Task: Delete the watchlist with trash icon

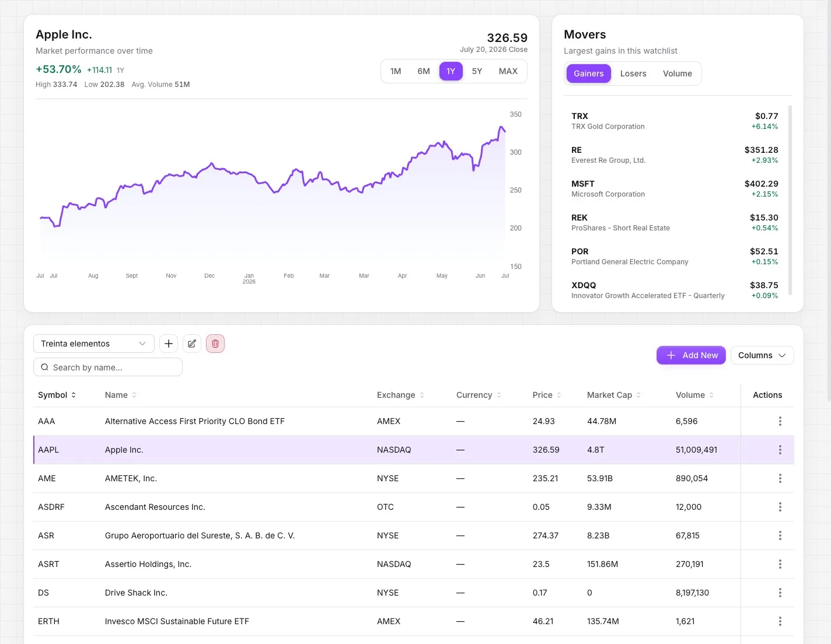Action: [x=215, y=344]
